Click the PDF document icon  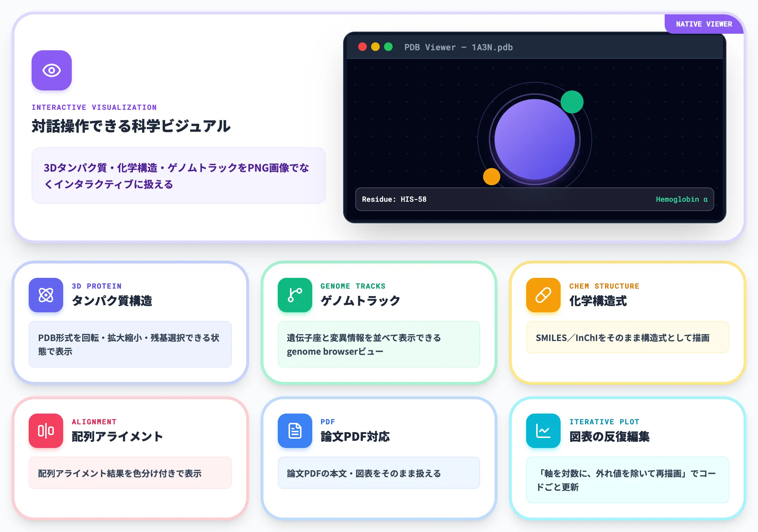coord(295,431)
